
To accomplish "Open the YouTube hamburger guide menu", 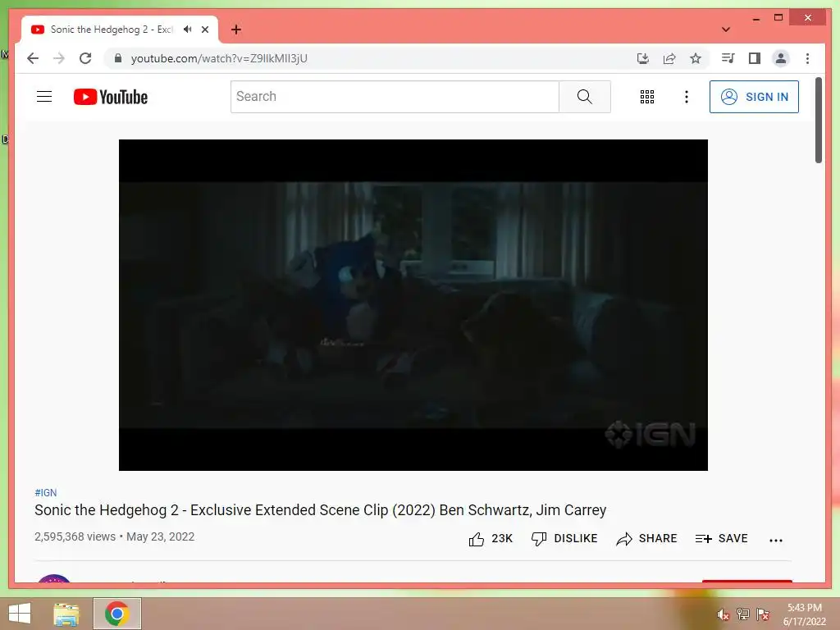I will point(44,97).
